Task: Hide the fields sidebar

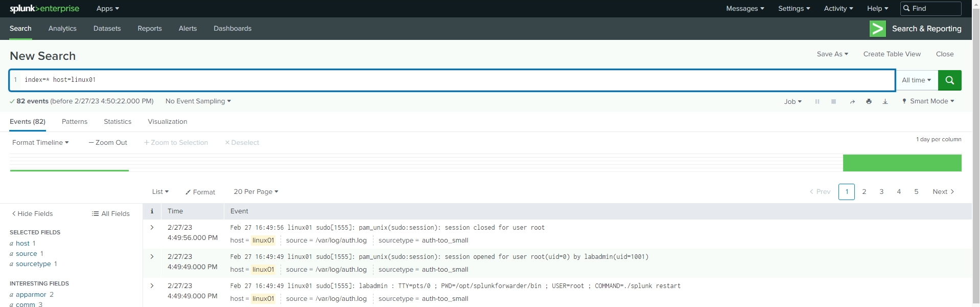Action: point(32,213)
